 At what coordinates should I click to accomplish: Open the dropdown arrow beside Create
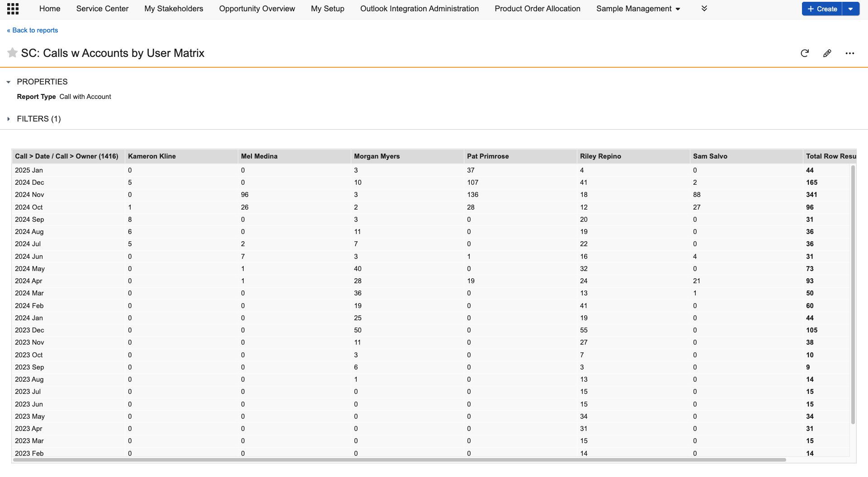pyautogui.click(x=850, y=9)
